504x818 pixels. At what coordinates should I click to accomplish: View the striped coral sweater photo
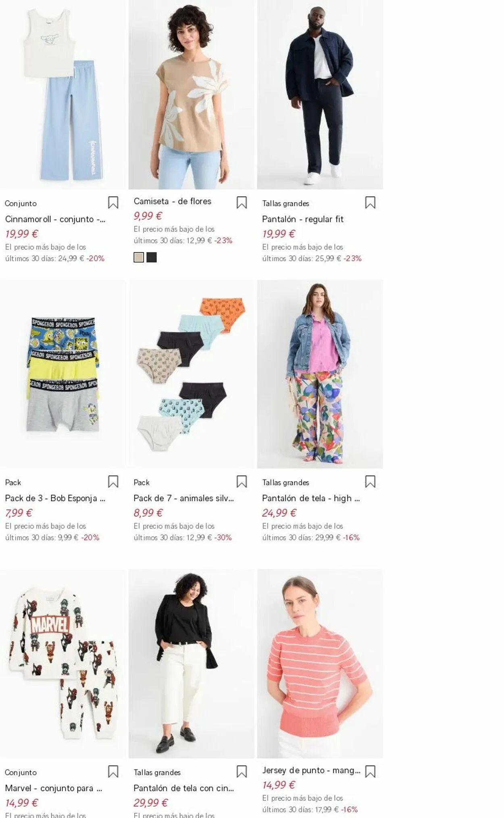pos(320,664)
